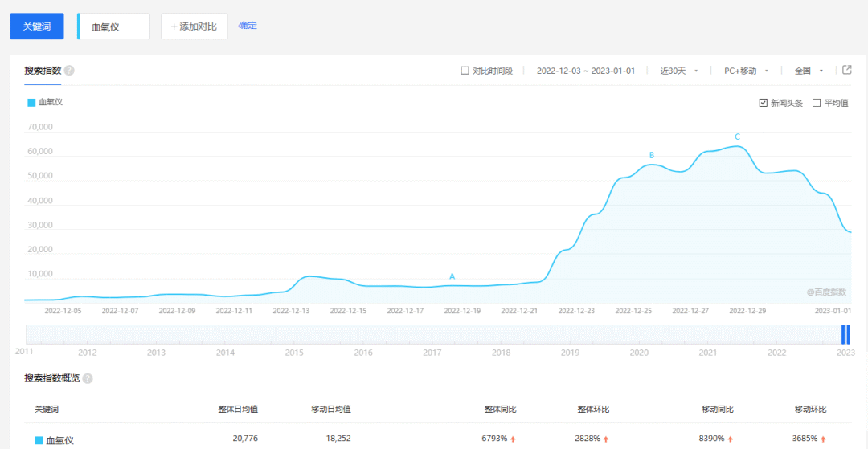Click the export share icon
Image resolution: width=868 pixels, height=449 pixels.
click(846, 70)
